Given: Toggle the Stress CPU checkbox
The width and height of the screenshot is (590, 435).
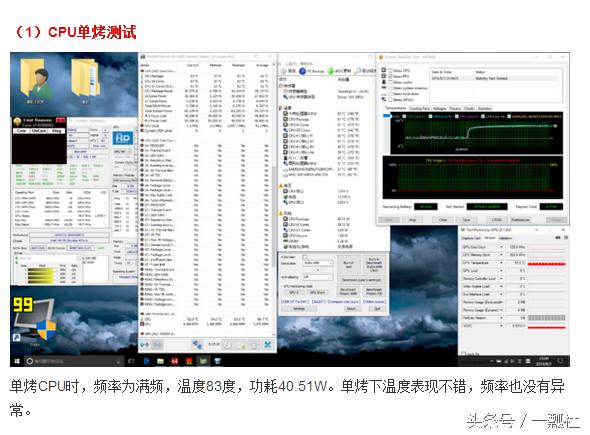Looking at the screenshot, I should click(x=391, y=70).
